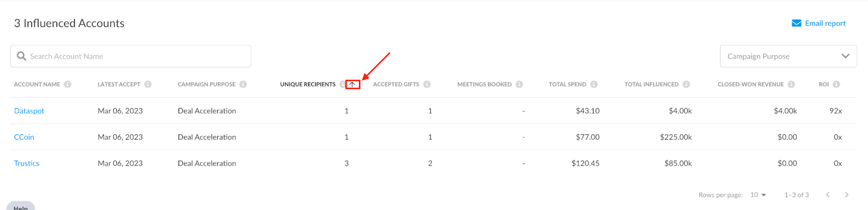Image resolution: width=868 pixels, height=210 pixels.
Task: Open the Campaign Purpose filter dropdown
Action: click(788, 56)
